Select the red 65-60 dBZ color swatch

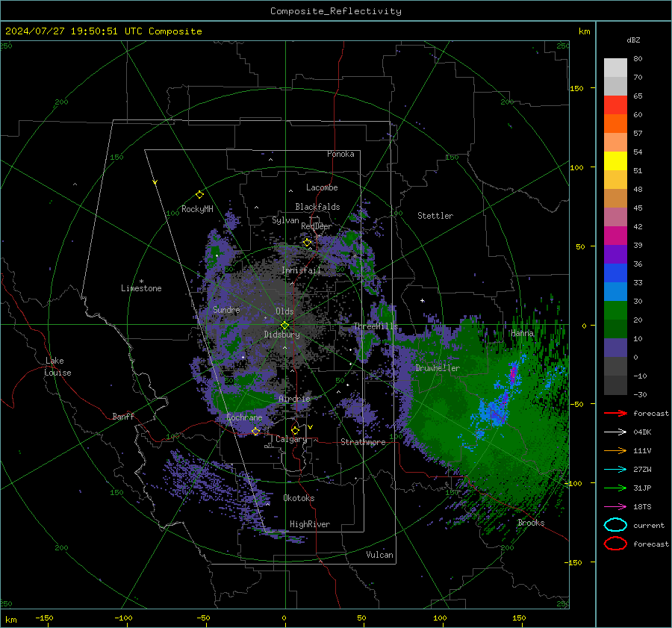point(615,105)
